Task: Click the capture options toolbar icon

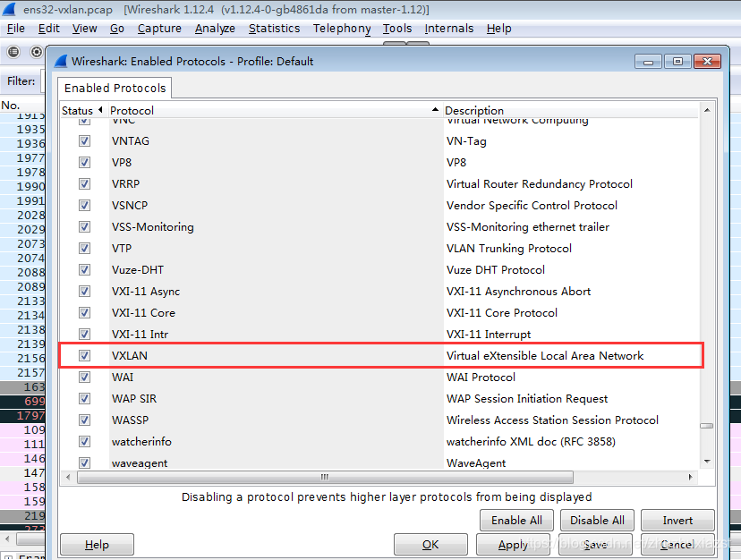Action: pos(36,52)
